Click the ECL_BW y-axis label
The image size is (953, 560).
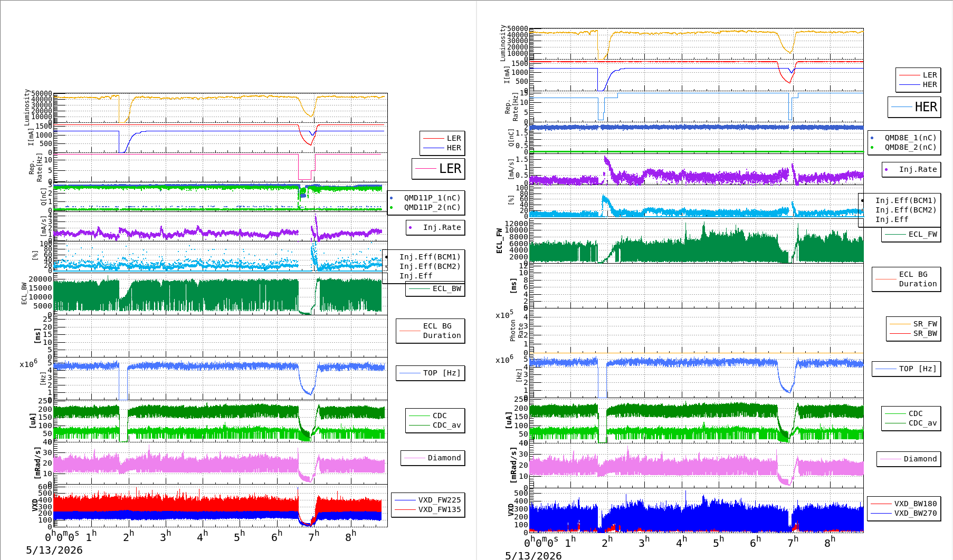click(24, 293)
